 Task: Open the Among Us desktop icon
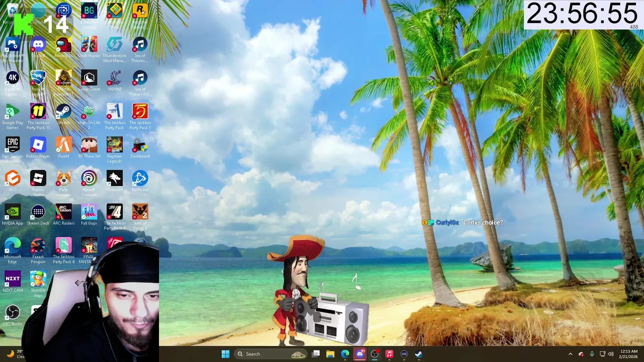coord(63,48)
